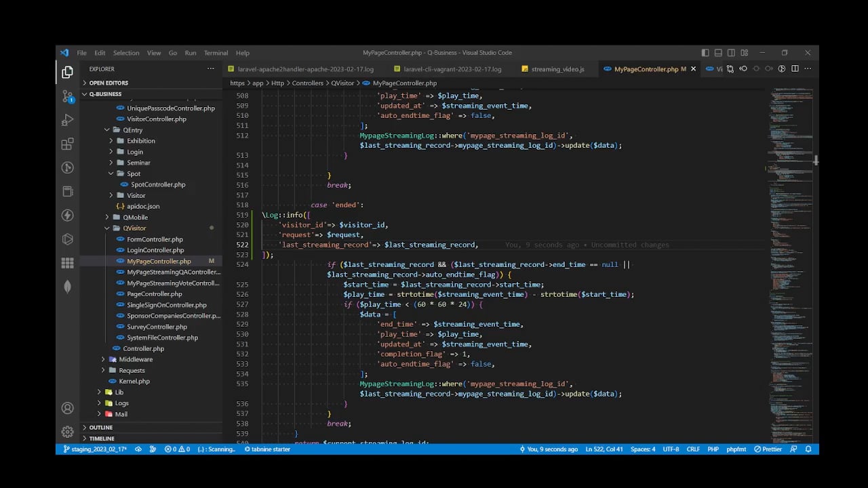868x488 pixels.
Task: Expand the Timeline section
Action: [151, 439]
